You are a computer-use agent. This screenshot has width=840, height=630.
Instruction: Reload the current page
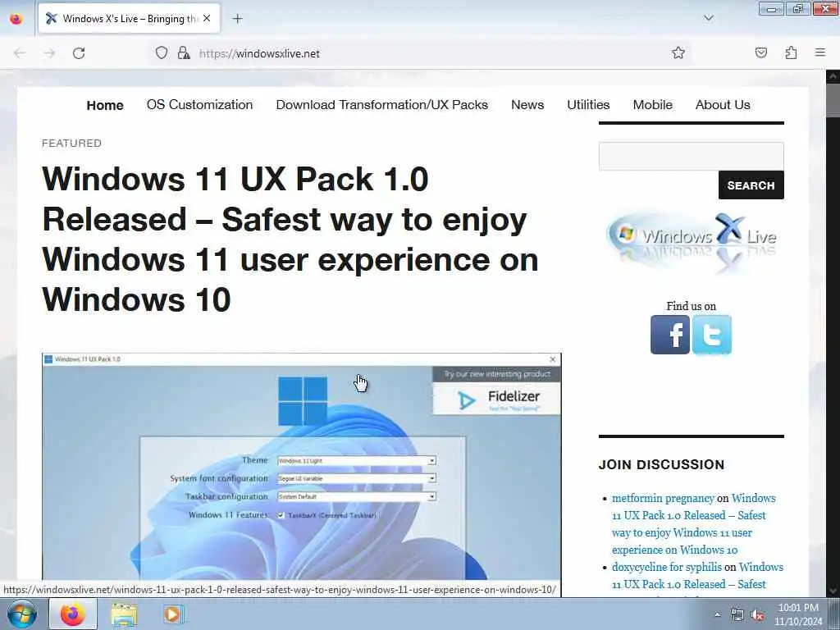pos(79,53)
